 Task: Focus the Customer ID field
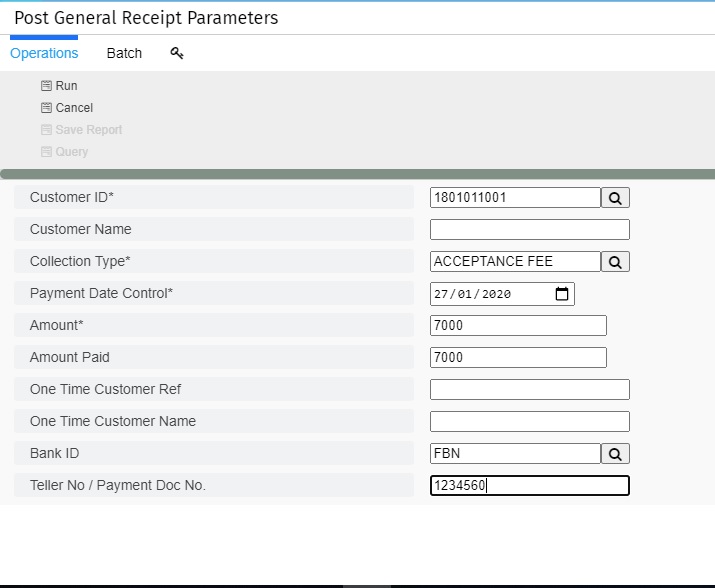click(x=515, y=198)
